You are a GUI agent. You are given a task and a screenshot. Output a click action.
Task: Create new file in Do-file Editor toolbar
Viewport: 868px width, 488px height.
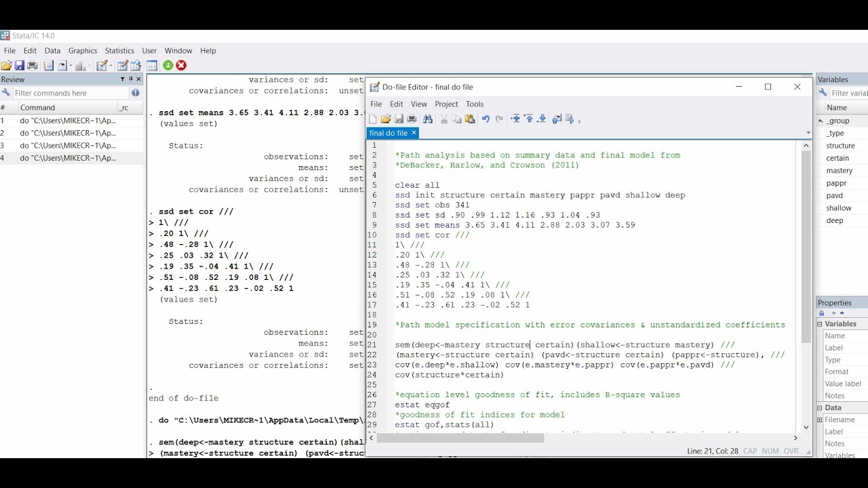coord(372,119)
